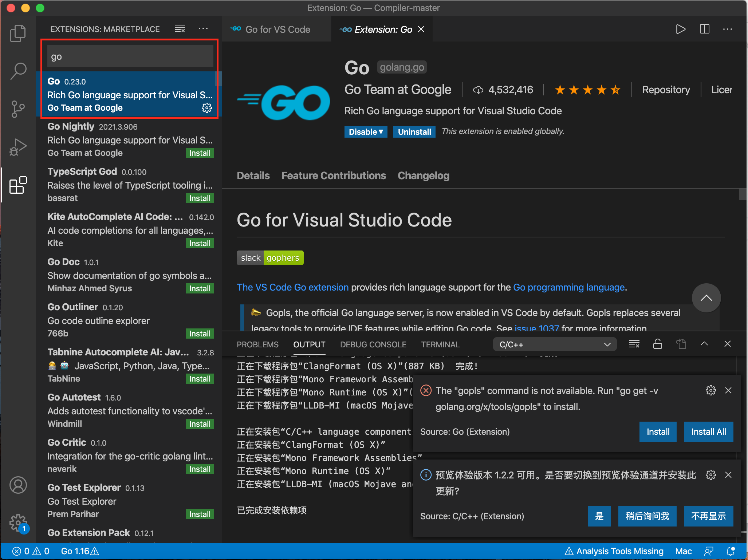Viewport: 748px width, 560px height.
Task: Install the Go Nightly extension
Action: 200,153
